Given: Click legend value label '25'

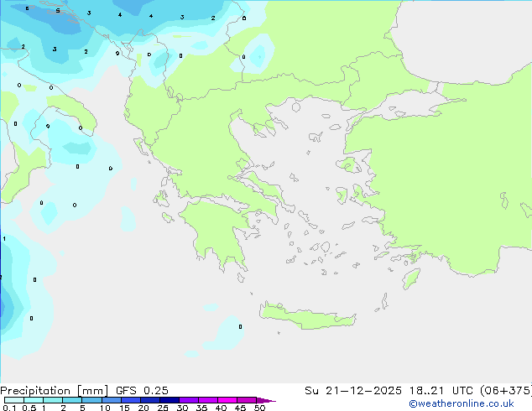Looking at the screenshot, I should (x=163, y=408).
